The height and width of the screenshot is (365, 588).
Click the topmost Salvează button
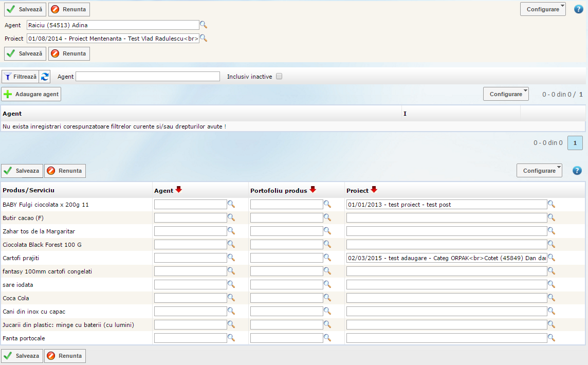point(25,9)
